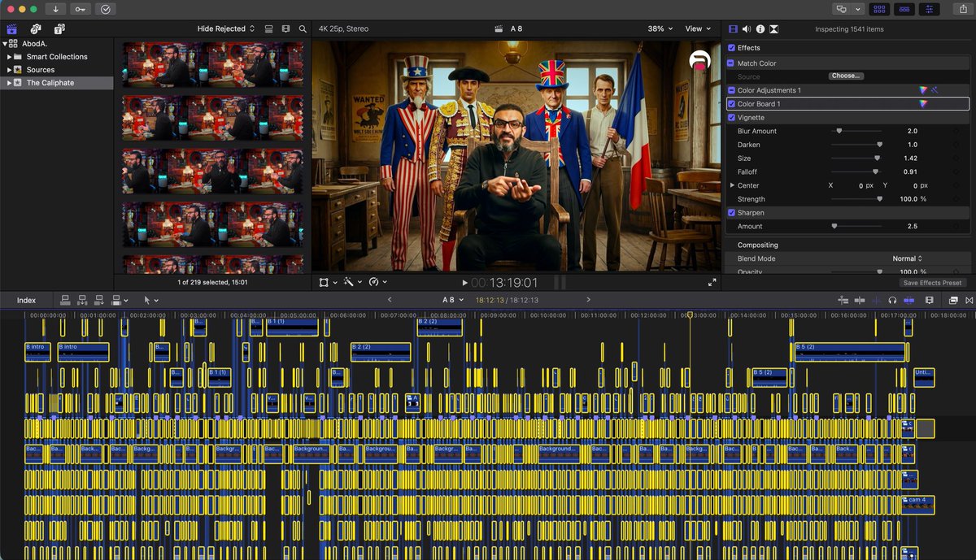Open the Blend Mode Normal dropdown
The image size is (976, 560).
point(907,258)
